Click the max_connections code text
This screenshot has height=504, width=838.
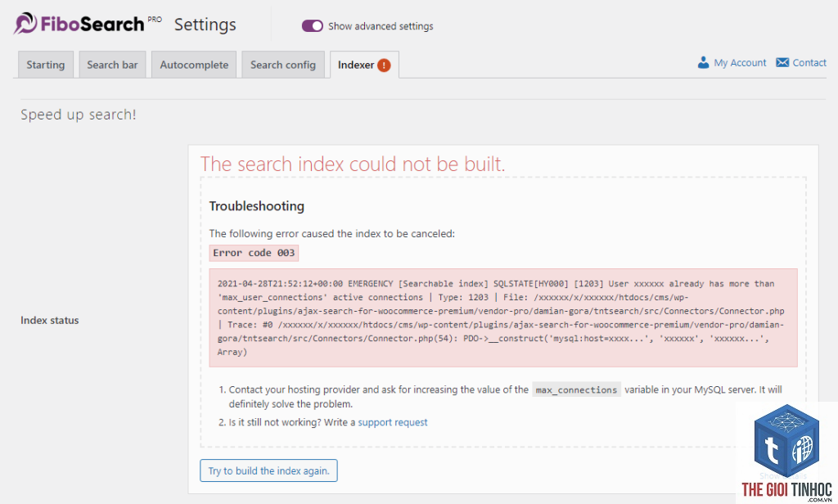click(x=576, y=389)
